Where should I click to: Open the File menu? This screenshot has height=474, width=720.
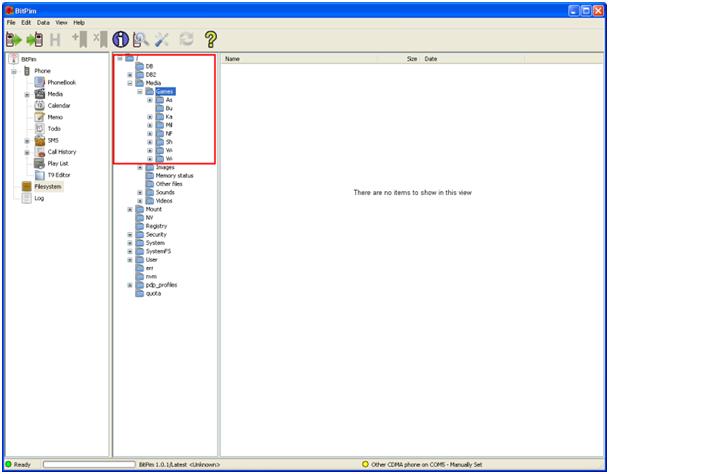click(x=11, y=23)
